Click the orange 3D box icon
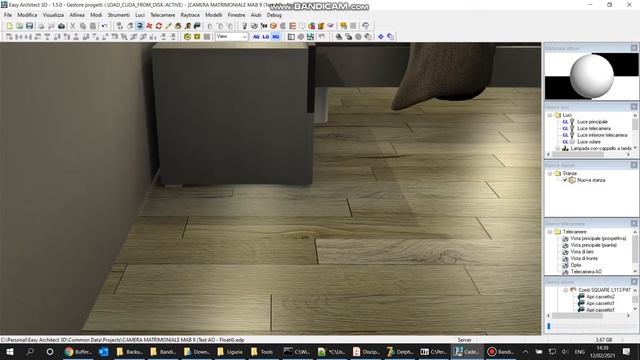 [x=273, y=26]
